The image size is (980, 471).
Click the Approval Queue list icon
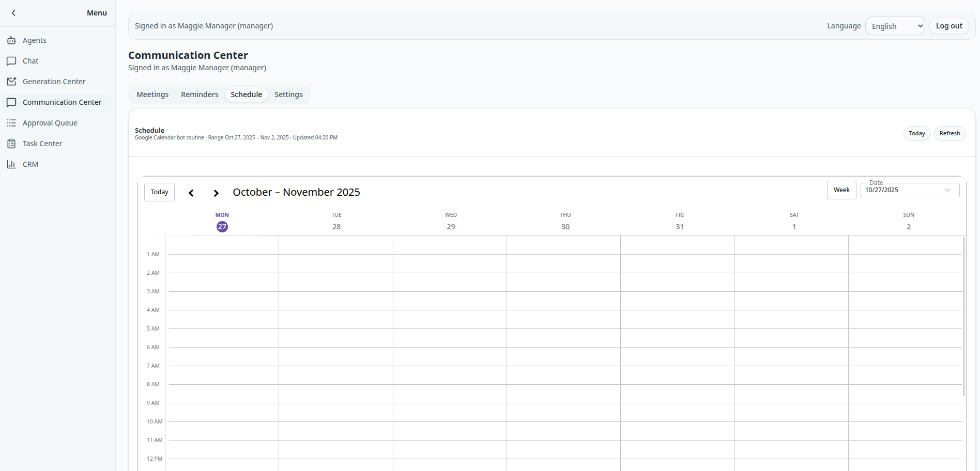tap(11, 123)
